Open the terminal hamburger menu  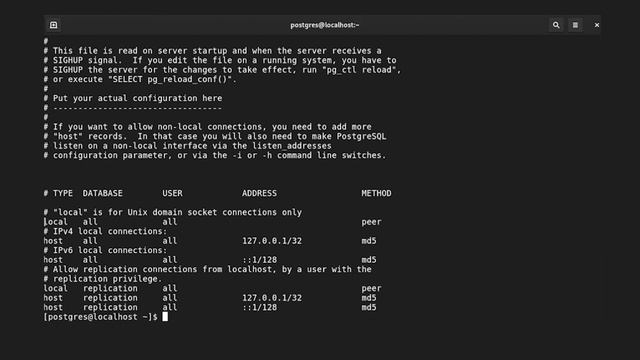575,25
